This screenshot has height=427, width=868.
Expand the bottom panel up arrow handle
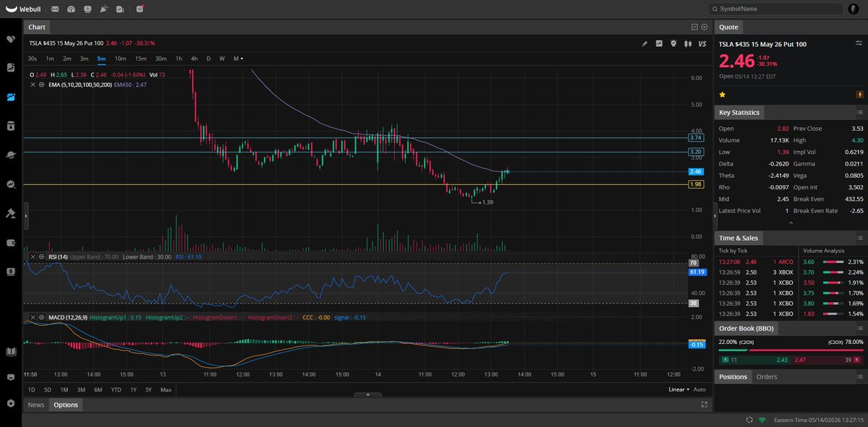[369, 395]
